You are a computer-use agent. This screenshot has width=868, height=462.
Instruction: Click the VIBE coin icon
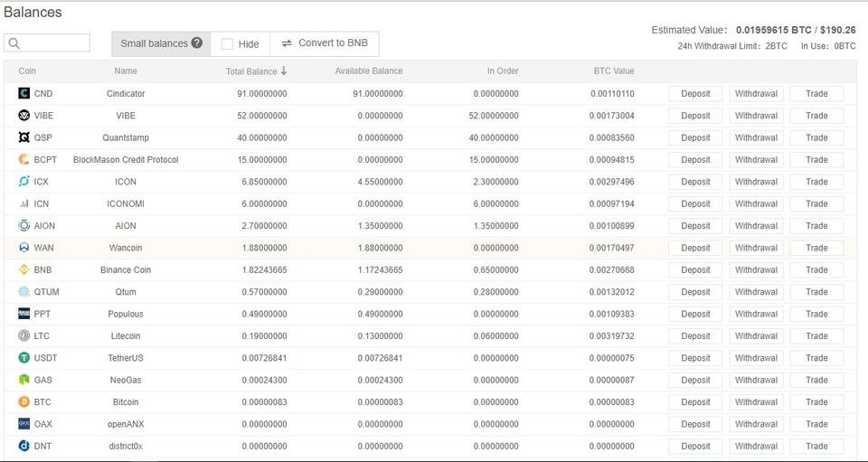[24, 116]
